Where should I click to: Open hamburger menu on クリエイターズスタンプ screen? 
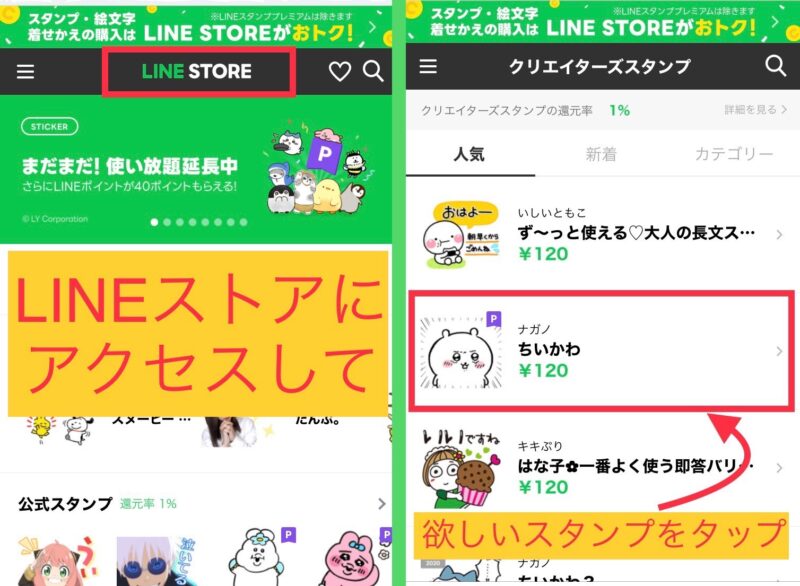428,66
